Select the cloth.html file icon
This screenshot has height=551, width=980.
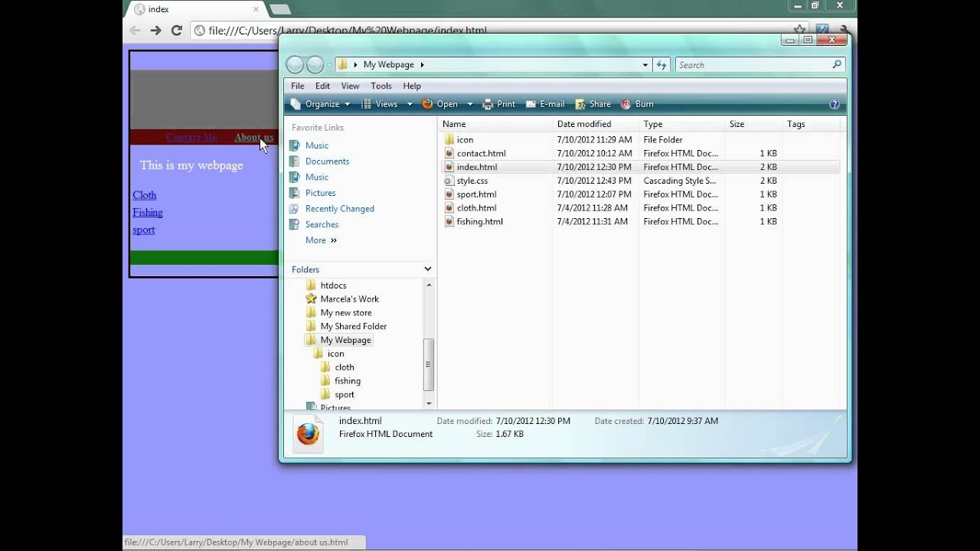pos(449,208)
